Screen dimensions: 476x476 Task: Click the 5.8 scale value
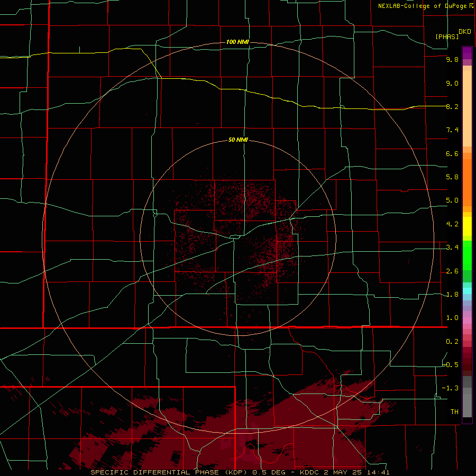click(x=452, y=177)
